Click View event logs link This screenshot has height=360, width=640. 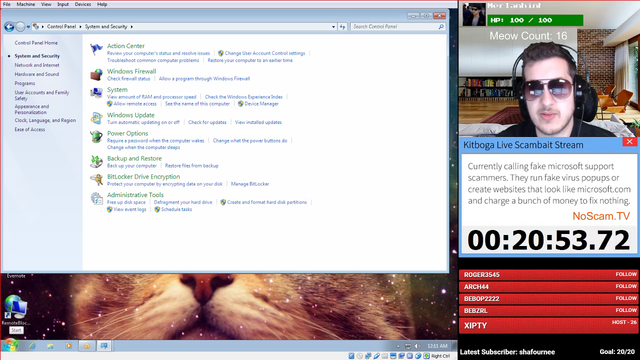(130, 209)
